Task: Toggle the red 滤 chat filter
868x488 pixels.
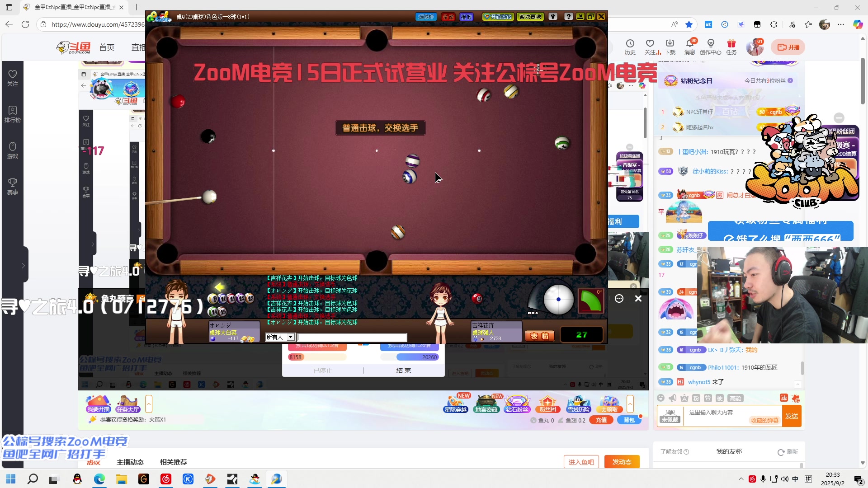Action: tap(784, 398)
